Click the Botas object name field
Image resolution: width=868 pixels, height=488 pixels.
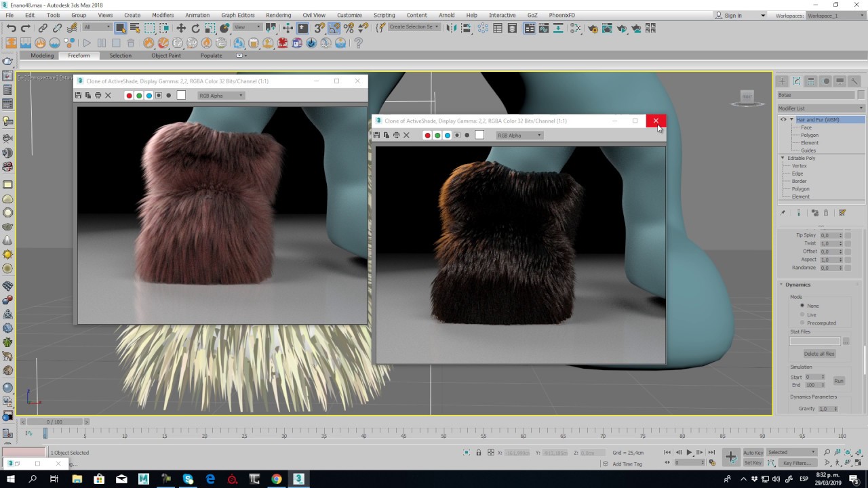816,95
